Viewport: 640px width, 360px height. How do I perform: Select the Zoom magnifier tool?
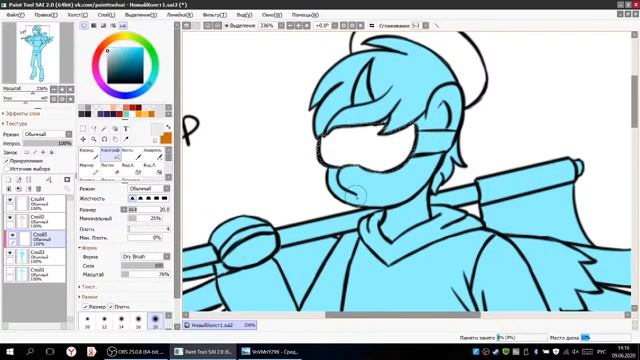(x=94, y=139)
